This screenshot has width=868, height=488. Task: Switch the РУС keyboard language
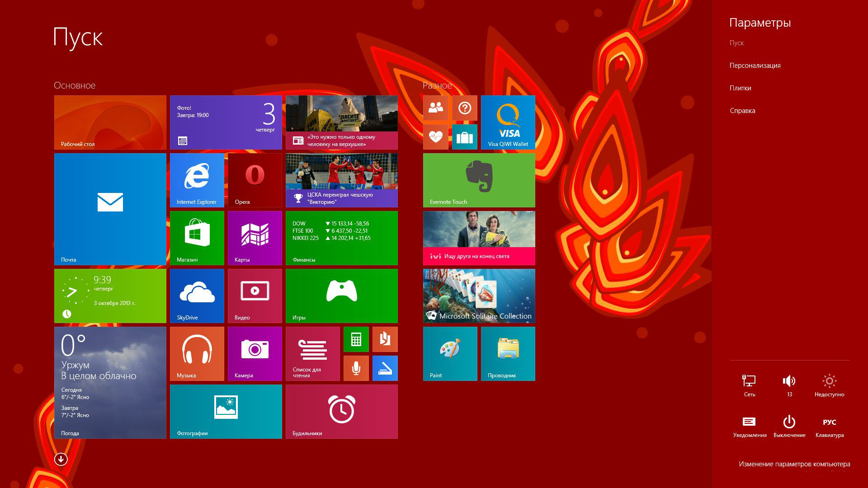(829, 426)
